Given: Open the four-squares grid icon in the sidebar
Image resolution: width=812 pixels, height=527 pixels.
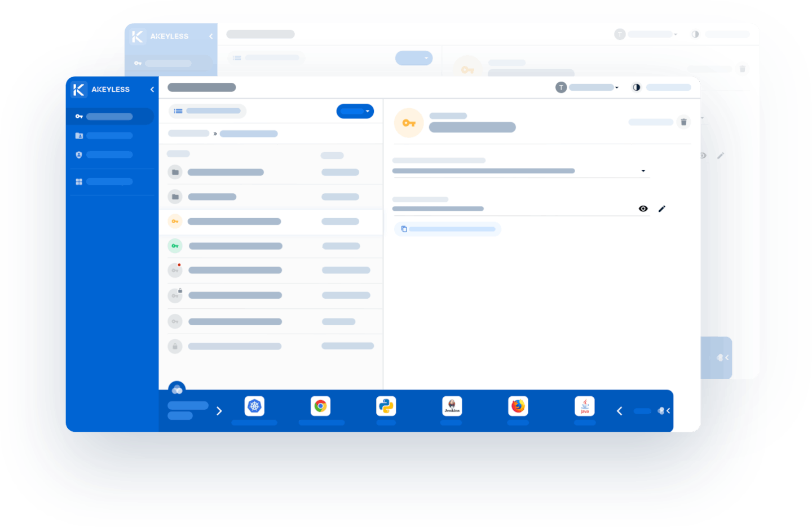Looking at the screenshot, I should coord(79,181).
